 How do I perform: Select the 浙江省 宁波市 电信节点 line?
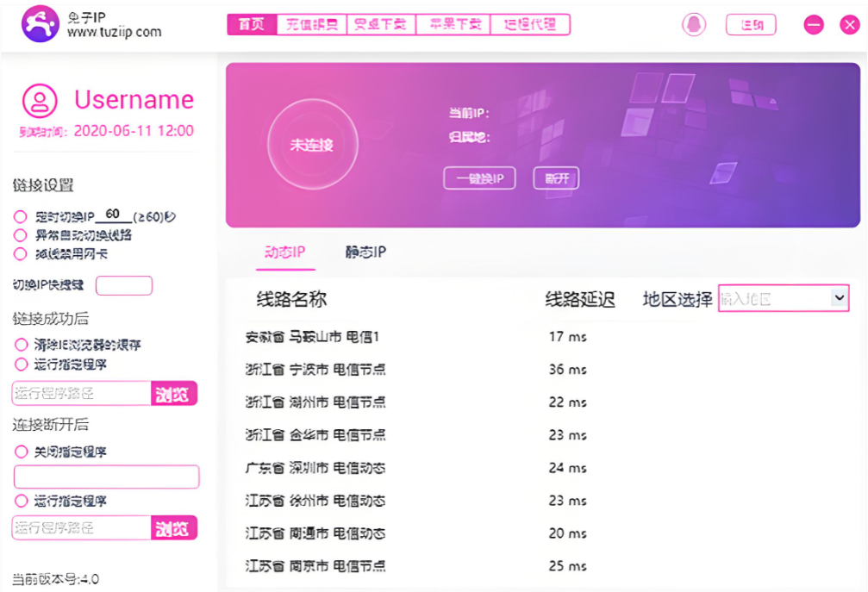[x=315, y=370]
